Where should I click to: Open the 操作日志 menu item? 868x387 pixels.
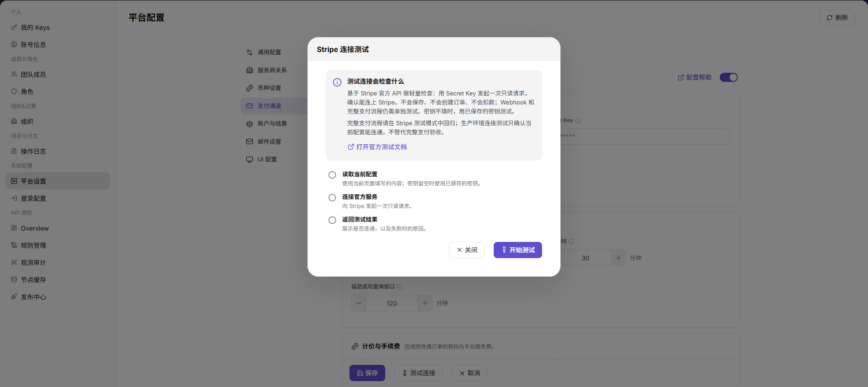[57, 151]
